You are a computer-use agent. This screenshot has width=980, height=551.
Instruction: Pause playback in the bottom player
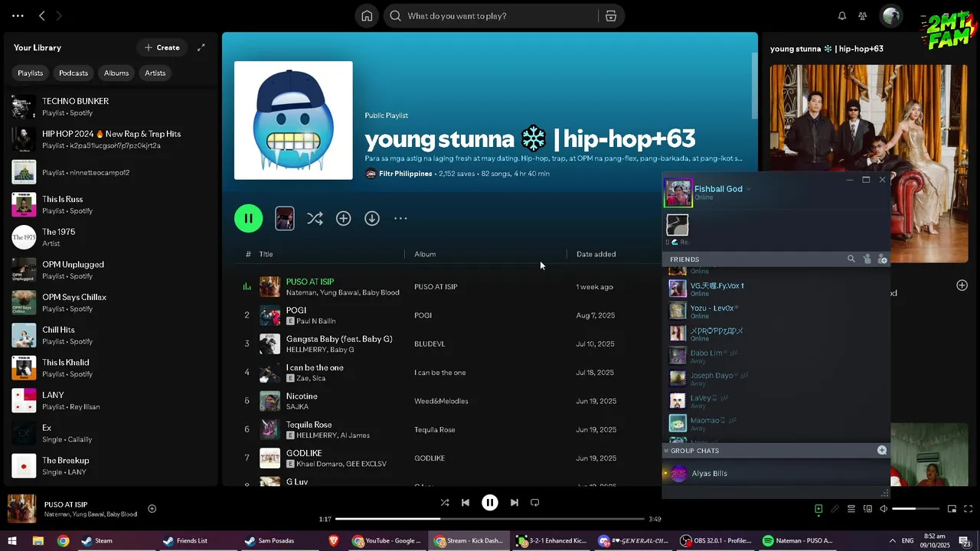pyautogui.click(x=490, y=503)
